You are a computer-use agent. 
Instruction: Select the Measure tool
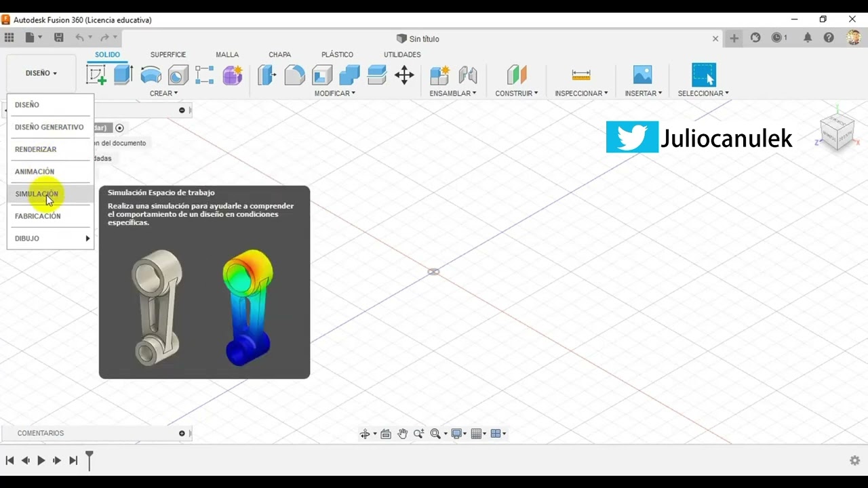tap(581, 75)
